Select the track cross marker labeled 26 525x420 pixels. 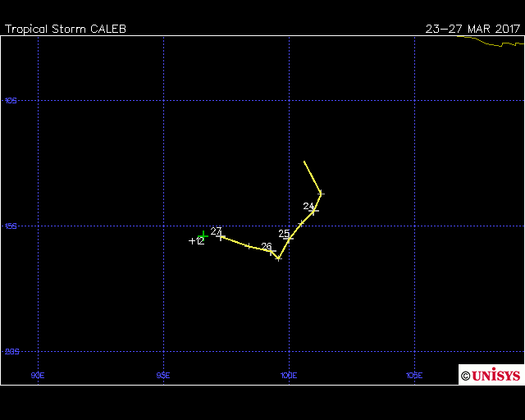click(x=272, y=251)
